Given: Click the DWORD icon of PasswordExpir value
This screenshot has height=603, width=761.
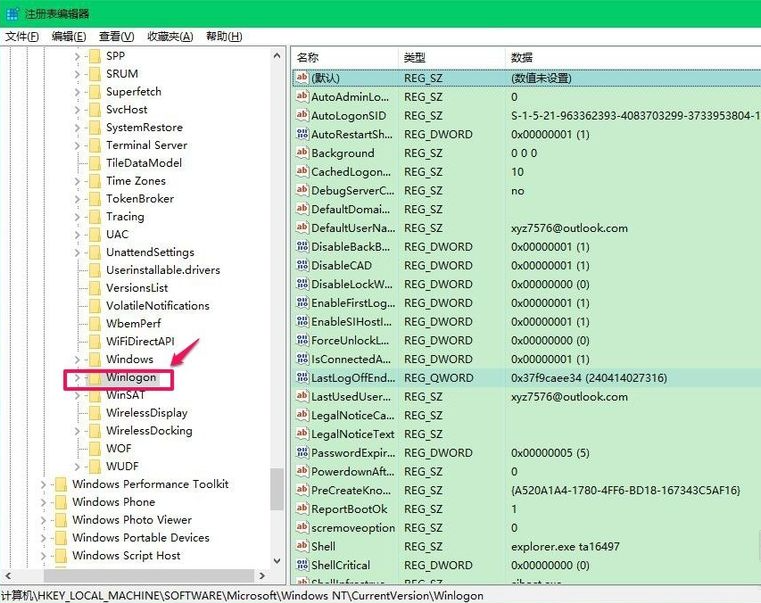Looking at the screenshot, I should (302, 452).
